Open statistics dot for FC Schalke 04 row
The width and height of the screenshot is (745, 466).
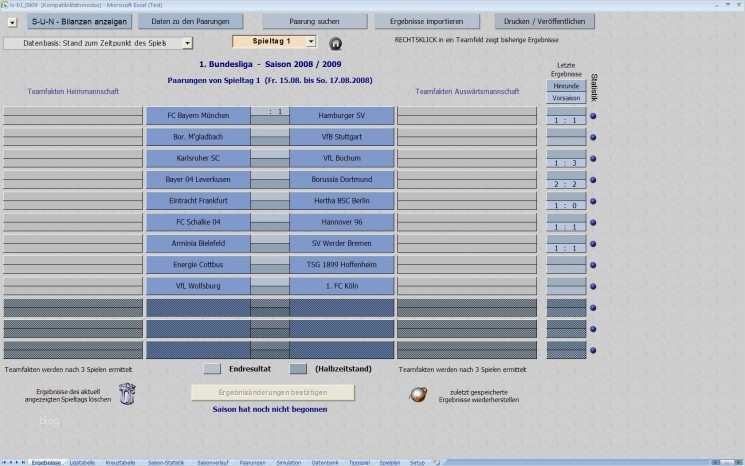click(x=593, y=222)
